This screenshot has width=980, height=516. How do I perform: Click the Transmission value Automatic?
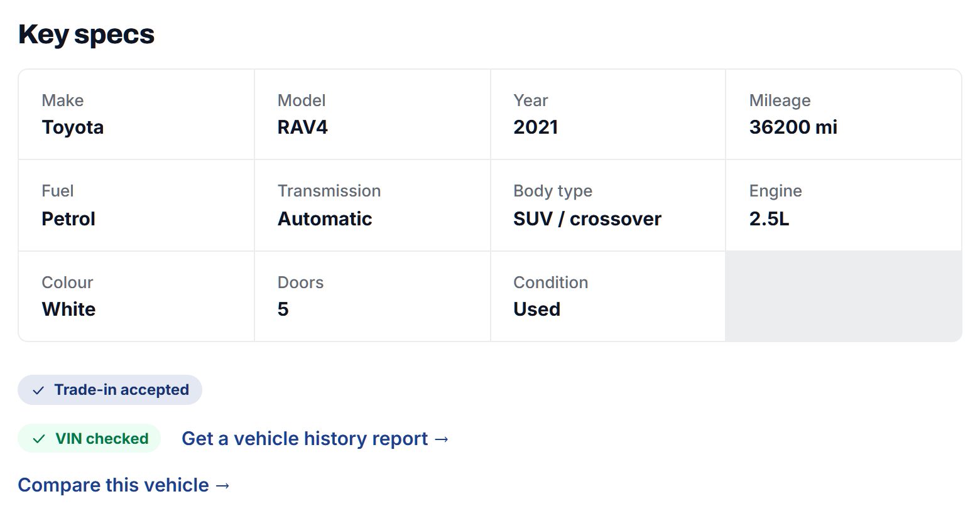[325, 218]
